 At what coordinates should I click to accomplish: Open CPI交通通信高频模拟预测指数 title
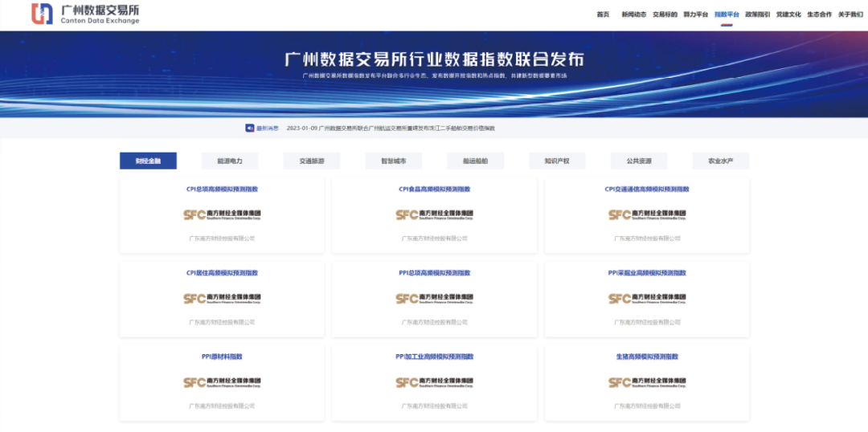tap(647, 190)
